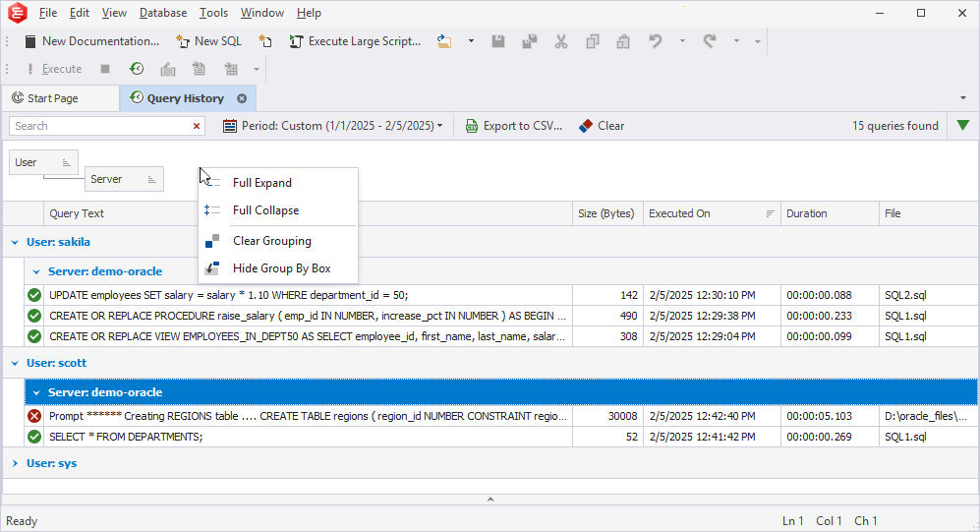Click the Server grouping box
Image resolution: width=980 pixels, height=532 pixels.
pos(124,179)
